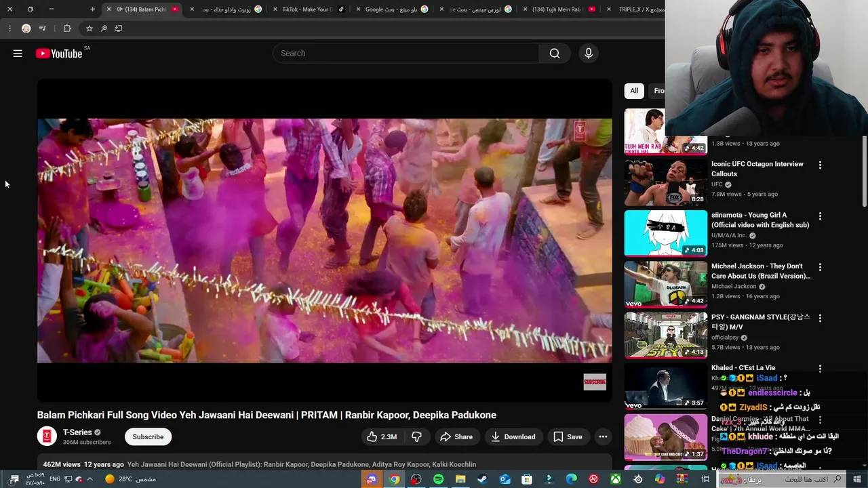Switch to the TRIPLE_X / X tab
The width and height of the screenshot is (868, 488).
click(637, 9)
